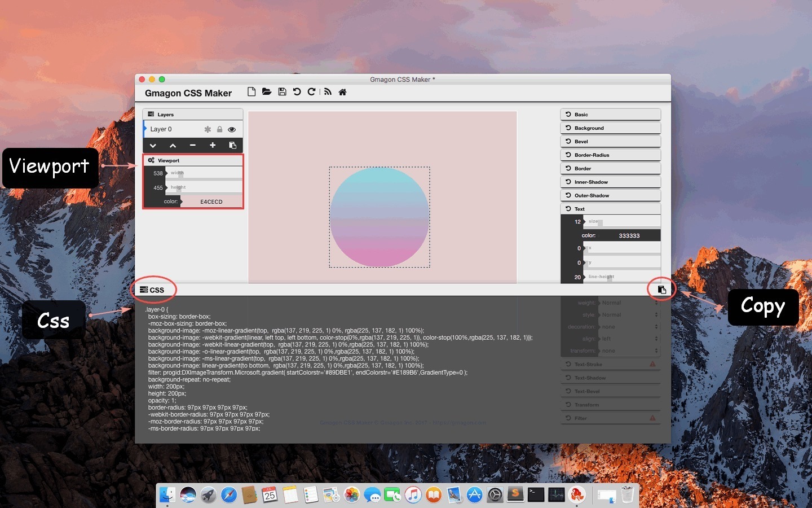Save the project using the floppy icon
Image resolution: width=812 pixels, height=508 pixels.
click(x=282, y=92)
